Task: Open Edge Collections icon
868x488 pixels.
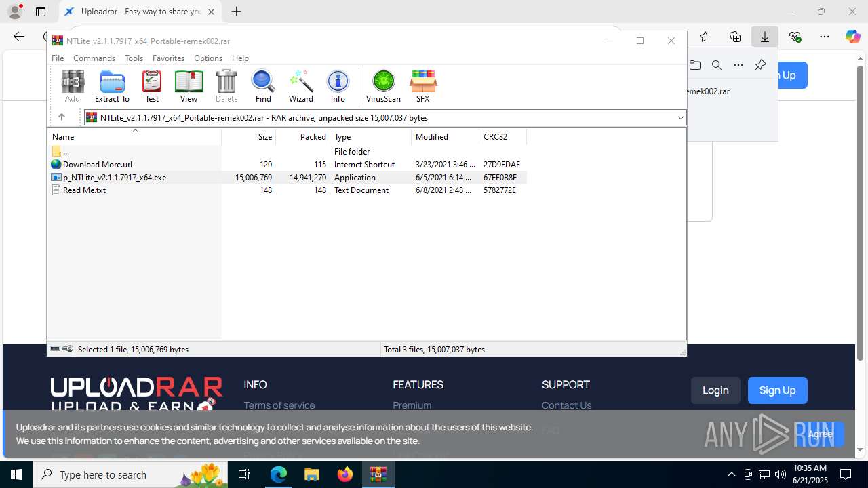Action: pyautogui.click(x=735, y=37)
